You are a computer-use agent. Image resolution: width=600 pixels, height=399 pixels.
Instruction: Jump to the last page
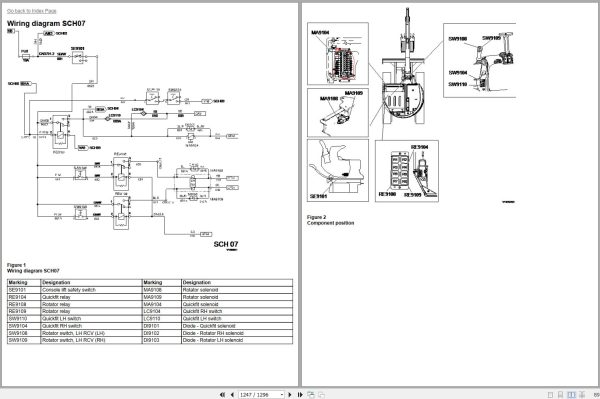tap(300, 394)
